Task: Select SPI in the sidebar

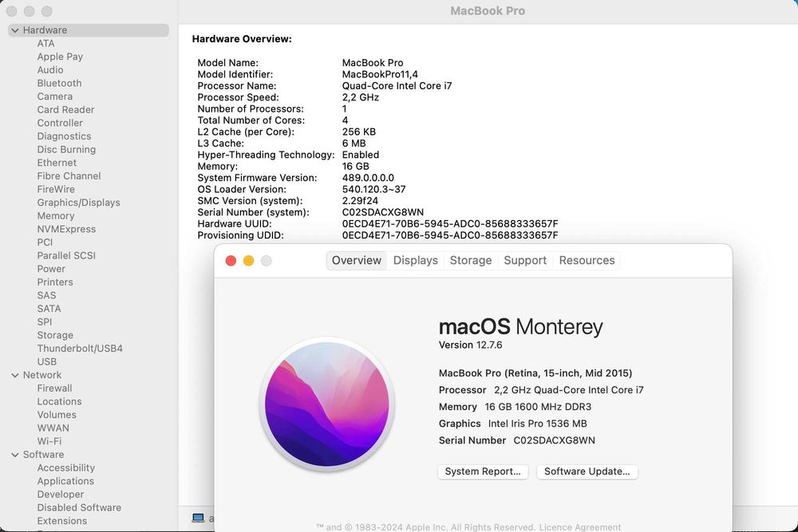Action: tap(44, 321)
